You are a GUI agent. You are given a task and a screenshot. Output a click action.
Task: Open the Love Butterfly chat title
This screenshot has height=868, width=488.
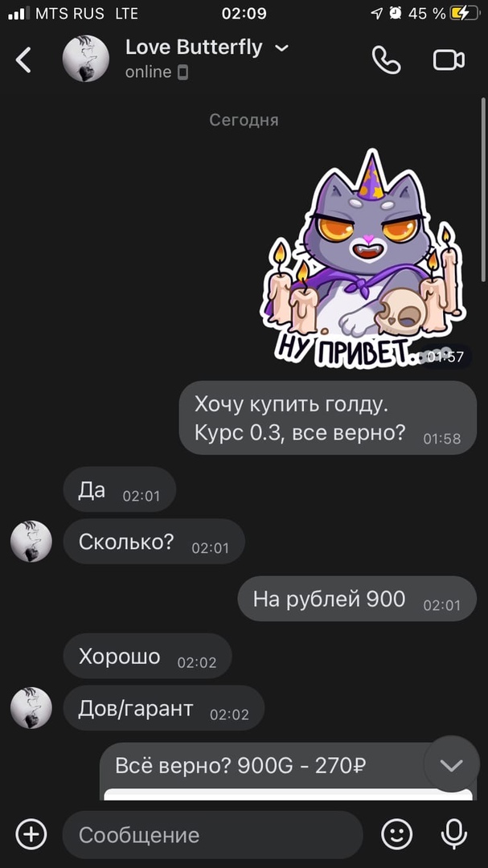point(194,47)
